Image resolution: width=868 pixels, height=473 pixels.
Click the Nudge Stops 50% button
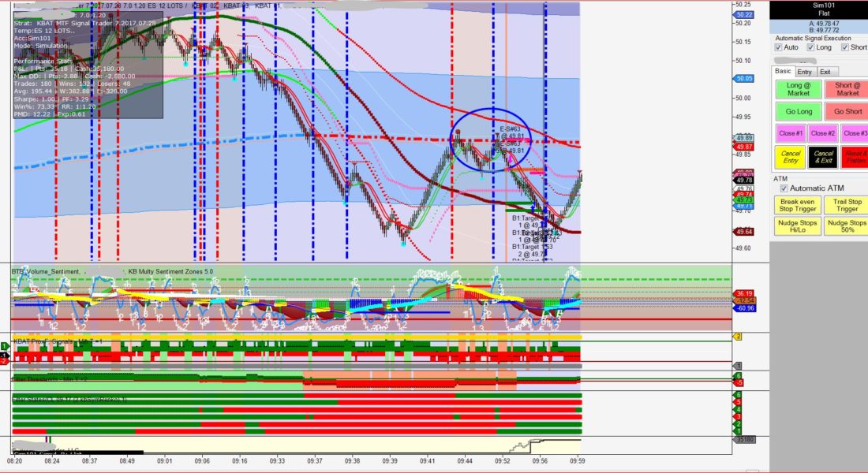(x=847, y=226)
